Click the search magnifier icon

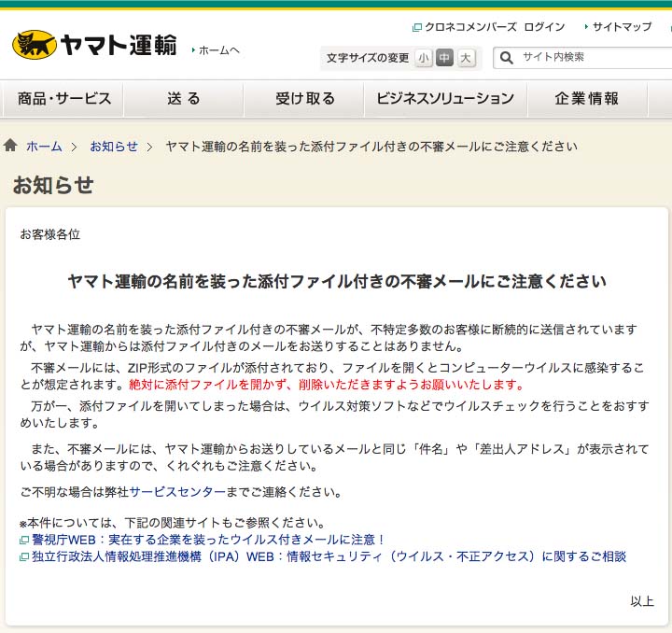click(507, 58)
